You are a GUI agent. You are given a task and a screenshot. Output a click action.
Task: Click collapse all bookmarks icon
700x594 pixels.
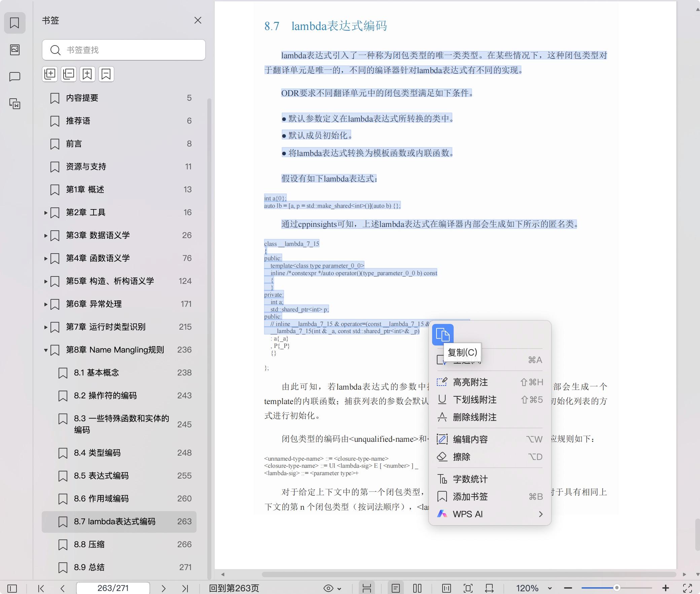tap(69, 74)
